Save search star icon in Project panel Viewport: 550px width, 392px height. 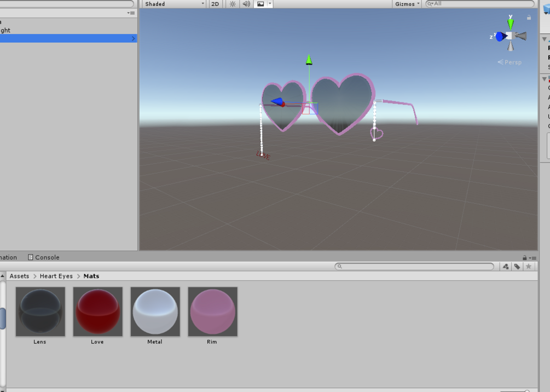click(x=529, y=267)
